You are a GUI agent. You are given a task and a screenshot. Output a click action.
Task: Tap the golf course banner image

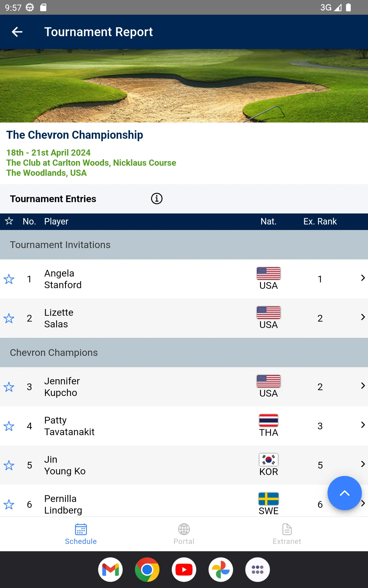point(184,86)
